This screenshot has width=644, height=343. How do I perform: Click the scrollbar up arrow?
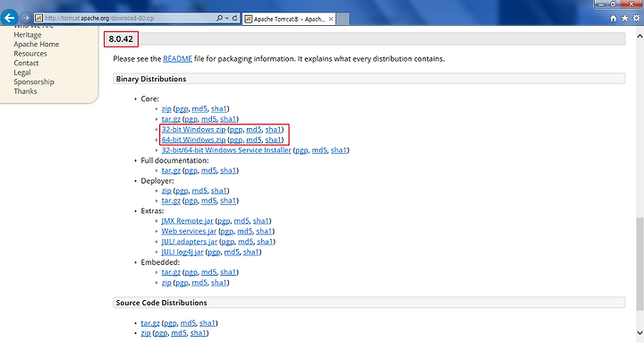(x=640, y=36)
